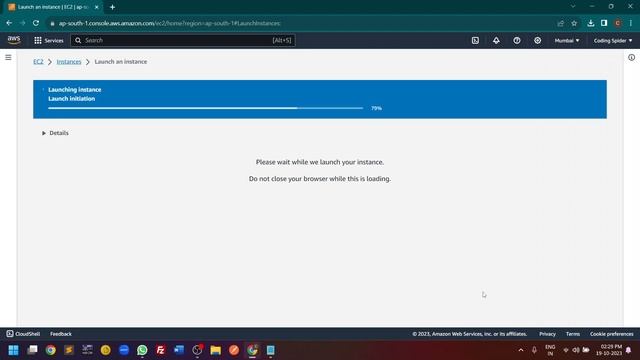
Task: Open Chrome three-dot menu
Action: tap(631, 23)
